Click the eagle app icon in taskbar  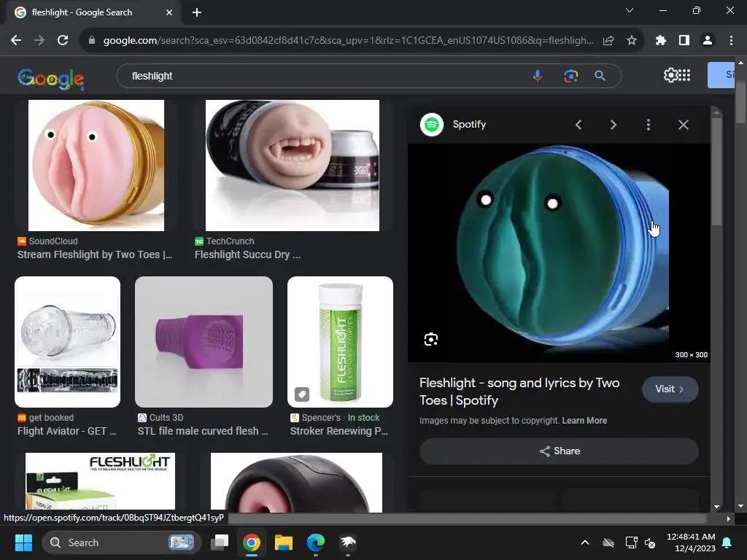(x=348, y=542)
